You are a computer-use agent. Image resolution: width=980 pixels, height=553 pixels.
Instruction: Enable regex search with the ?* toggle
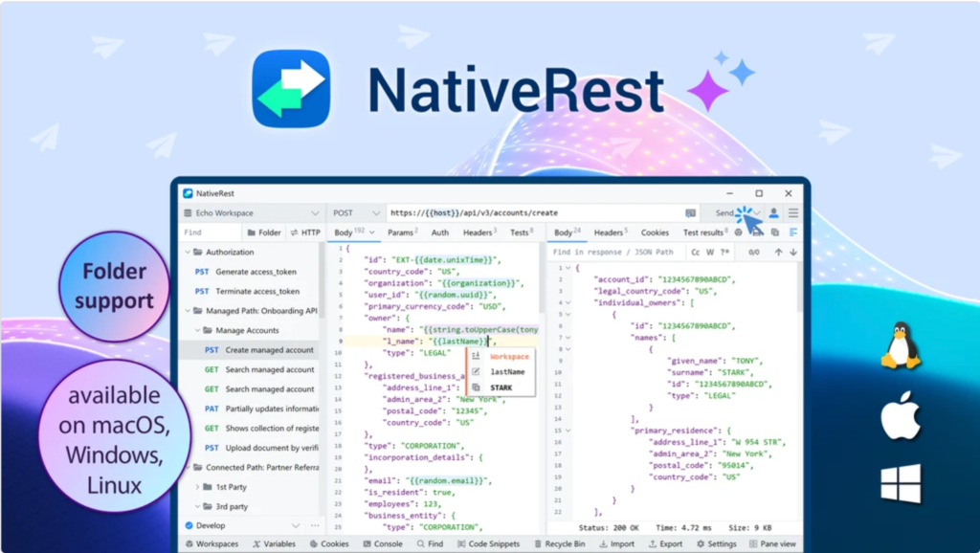[x=724, y=251]
